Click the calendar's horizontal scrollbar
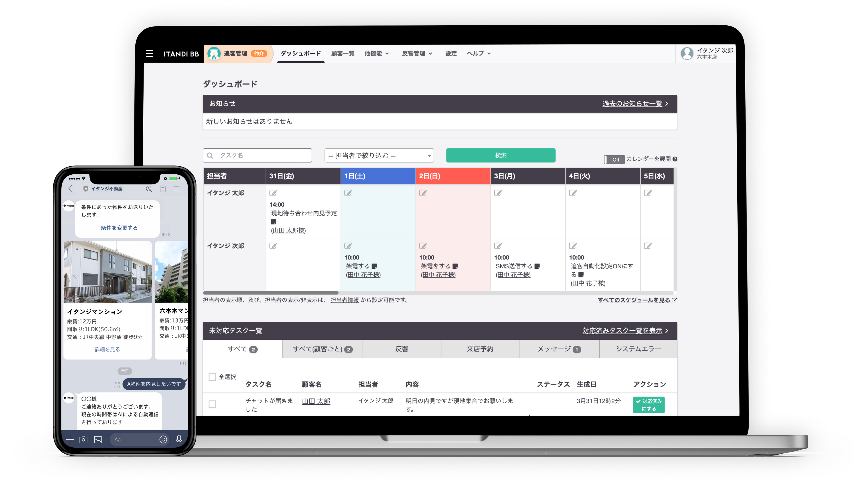Image resolution: width=868 pixels, height=488 pixels. pyautogui.click(x=271, y=293)
